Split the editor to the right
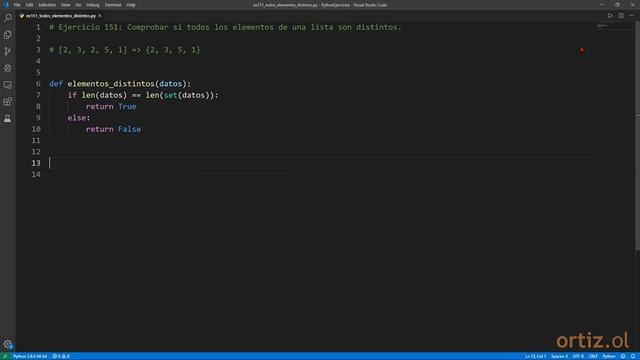The height and width of the screenshot is (360, 640). tap(621, 16)
